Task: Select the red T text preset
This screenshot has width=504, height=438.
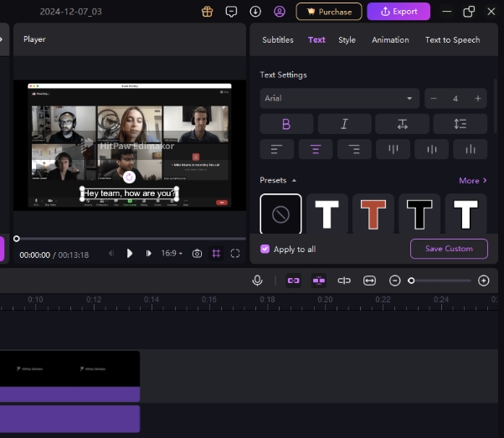Action: coord(373,214)
